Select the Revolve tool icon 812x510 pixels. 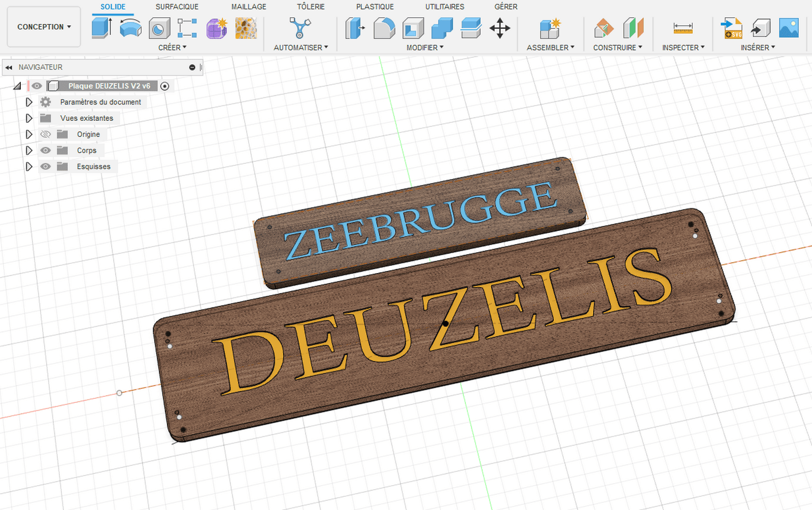[130, 28]
